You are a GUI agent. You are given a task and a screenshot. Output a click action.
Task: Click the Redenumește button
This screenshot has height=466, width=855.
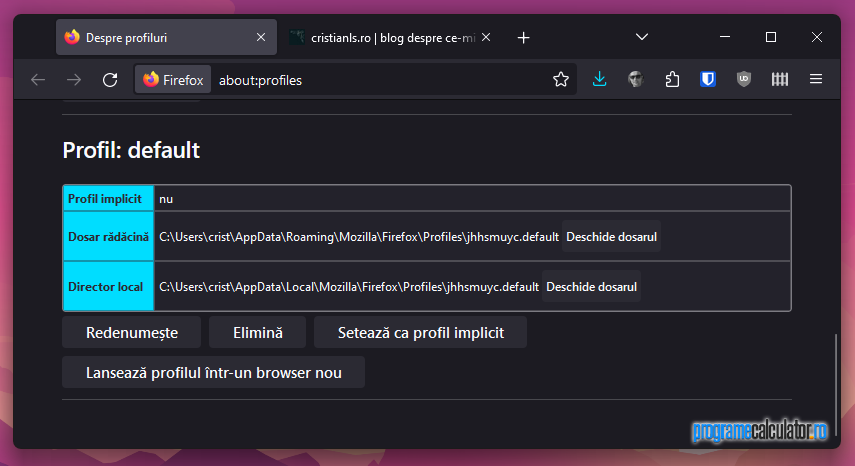pyautogui.click(x=131, y=332)
